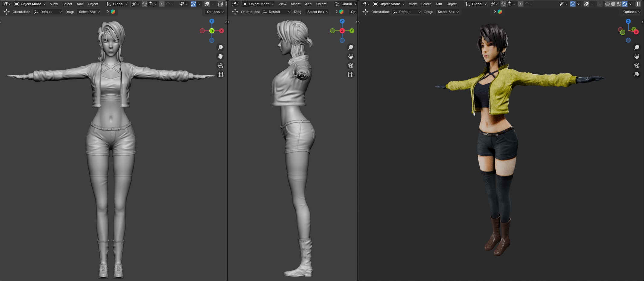
Task: Open the Add menu in left viewport
Action: point(80,4)
